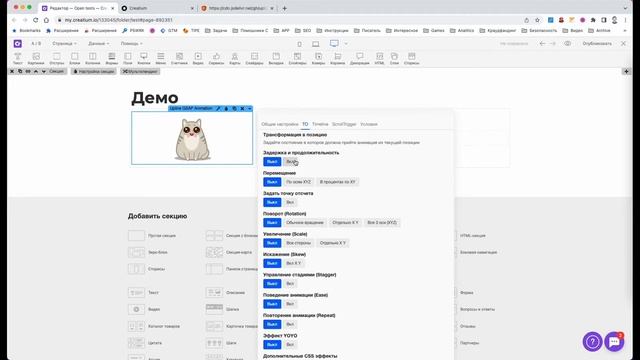
Task: Select the Вкладки element tool
Action: (x=276, y=58)
